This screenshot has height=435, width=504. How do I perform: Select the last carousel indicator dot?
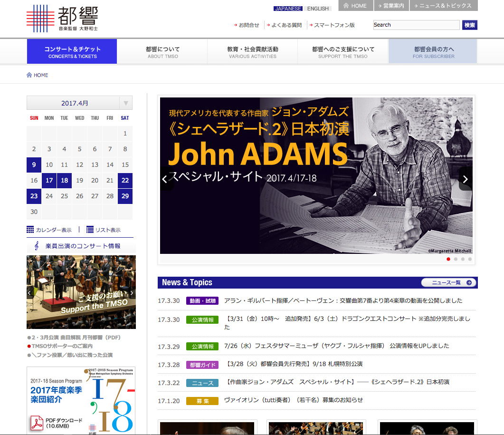470,259
